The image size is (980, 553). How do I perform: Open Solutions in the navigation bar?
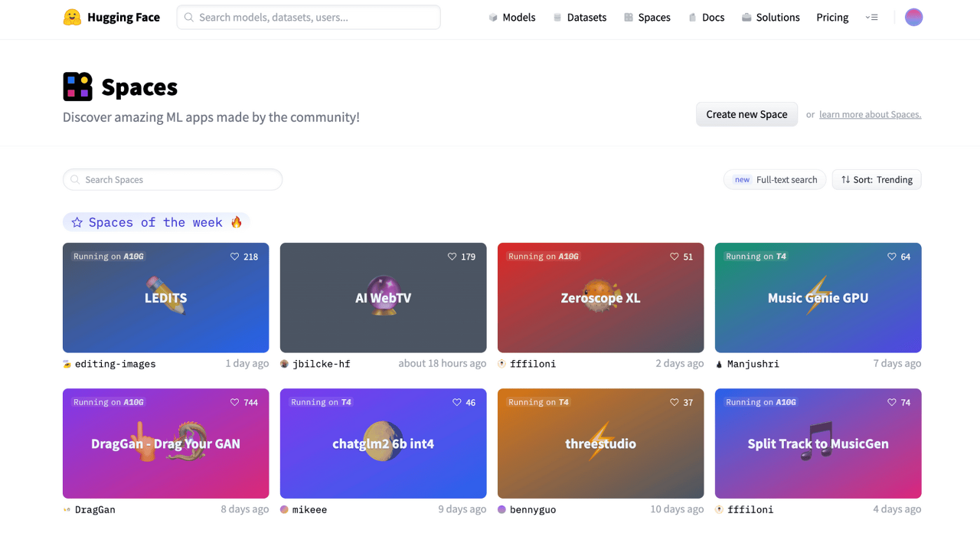pos(770,17)
